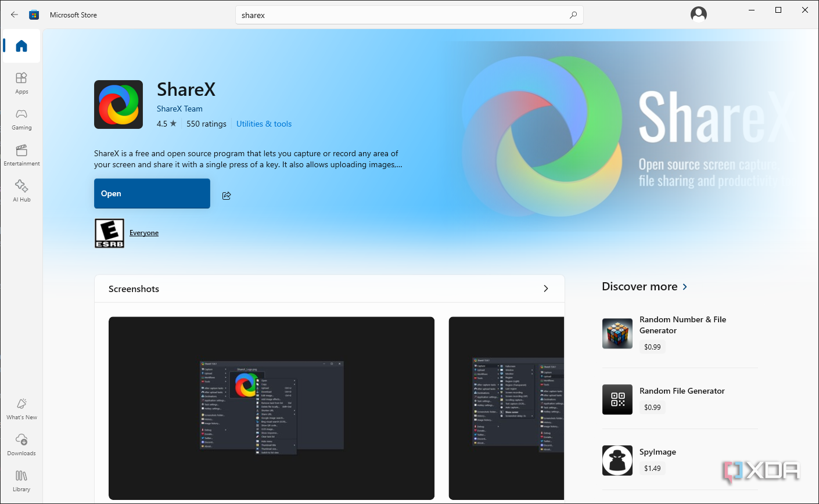View your Downloads
The height and width of the screenshot is (504, 819).
[21, 444]
